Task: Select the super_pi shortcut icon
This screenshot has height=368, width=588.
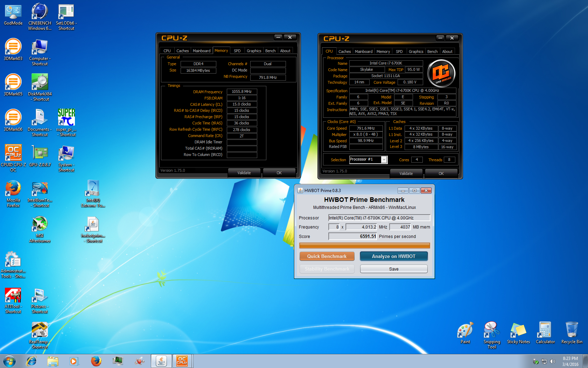Action: (66, 123)
